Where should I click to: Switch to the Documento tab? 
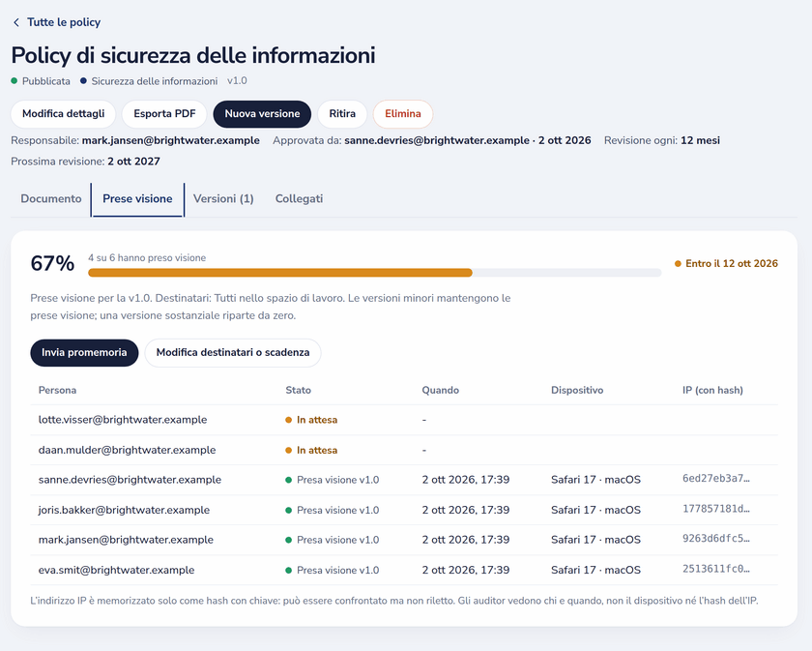pos(50,199)
